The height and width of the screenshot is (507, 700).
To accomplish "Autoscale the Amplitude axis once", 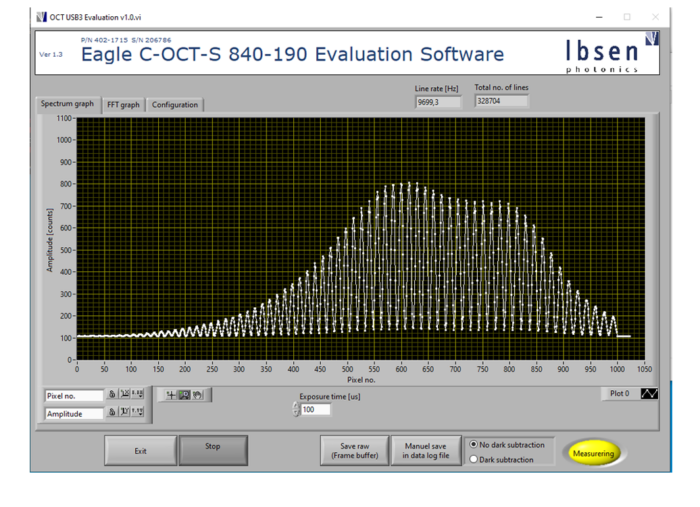I will (125, 411).
